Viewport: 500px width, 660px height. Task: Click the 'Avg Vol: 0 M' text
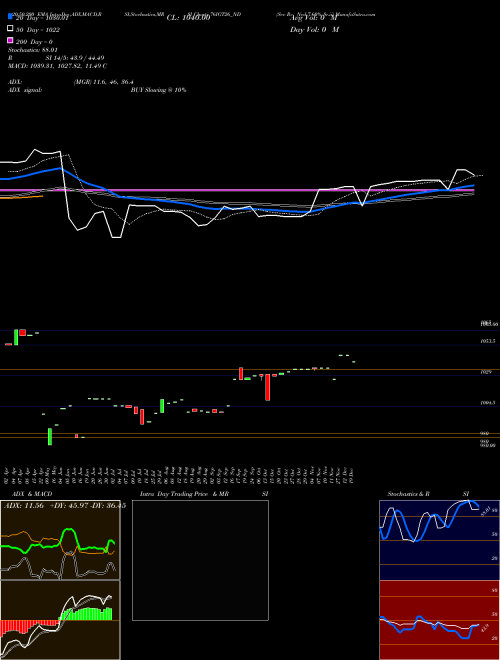[314, 18]
